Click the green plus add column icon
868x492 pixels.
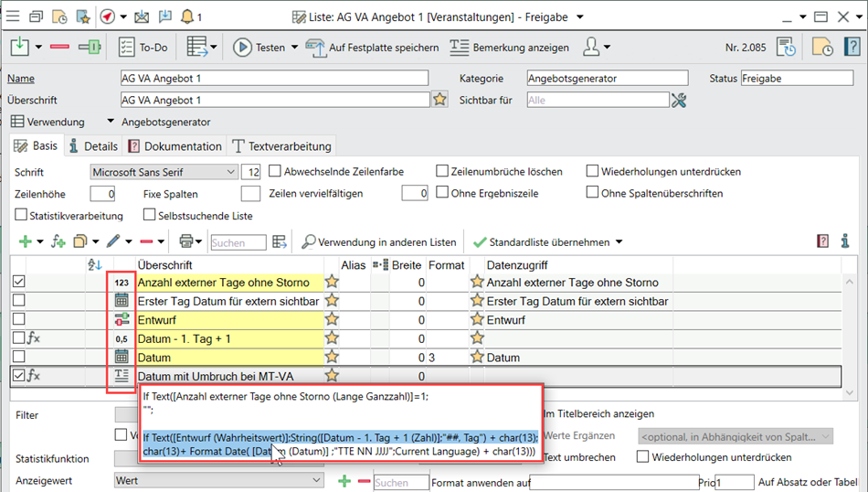point(25,242)
